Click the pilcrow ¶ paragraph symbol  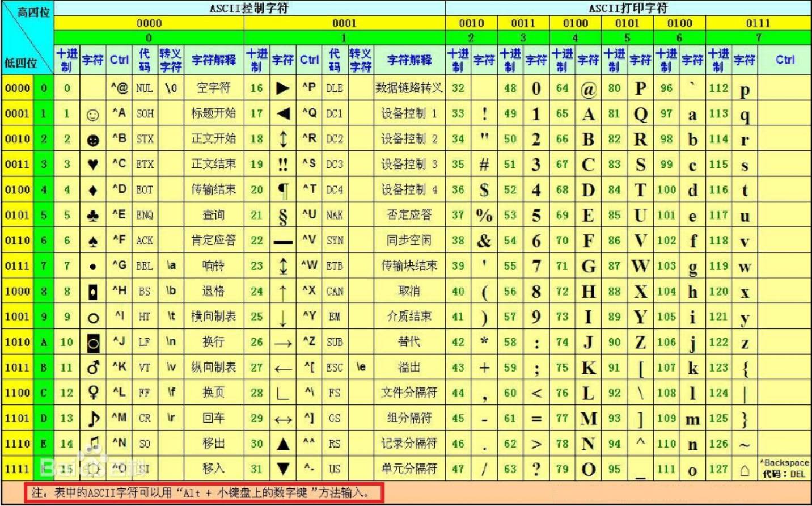tap(283, 190)
